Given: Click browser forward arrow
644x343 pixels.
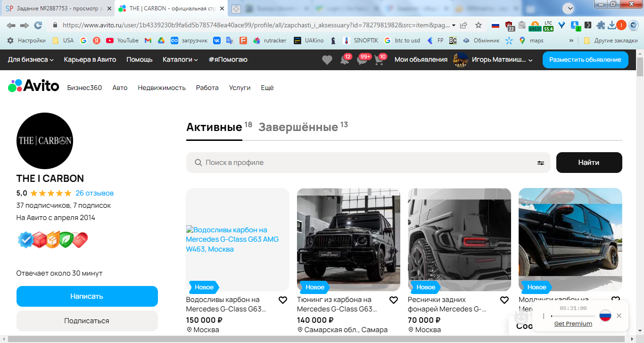Looking at the screenshot, I should (25, 25).
